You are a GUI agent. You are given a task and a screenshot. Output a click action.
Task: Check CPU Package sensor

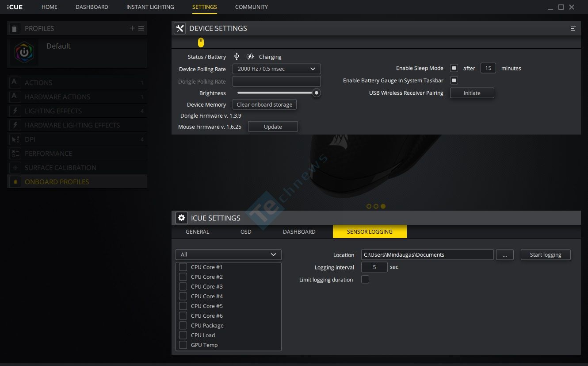pyautogui.click(x=183, y=325)
